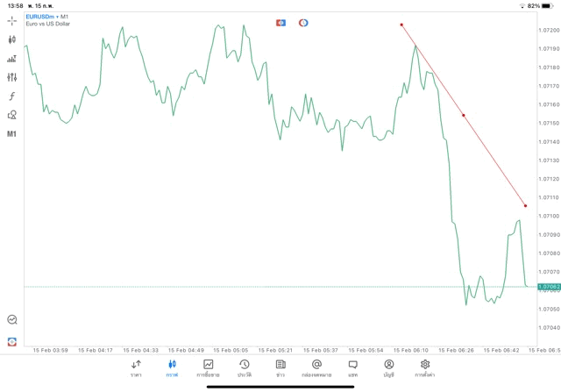
Task: Open the chart search icon at bottom-left
Action: point(12,320)
